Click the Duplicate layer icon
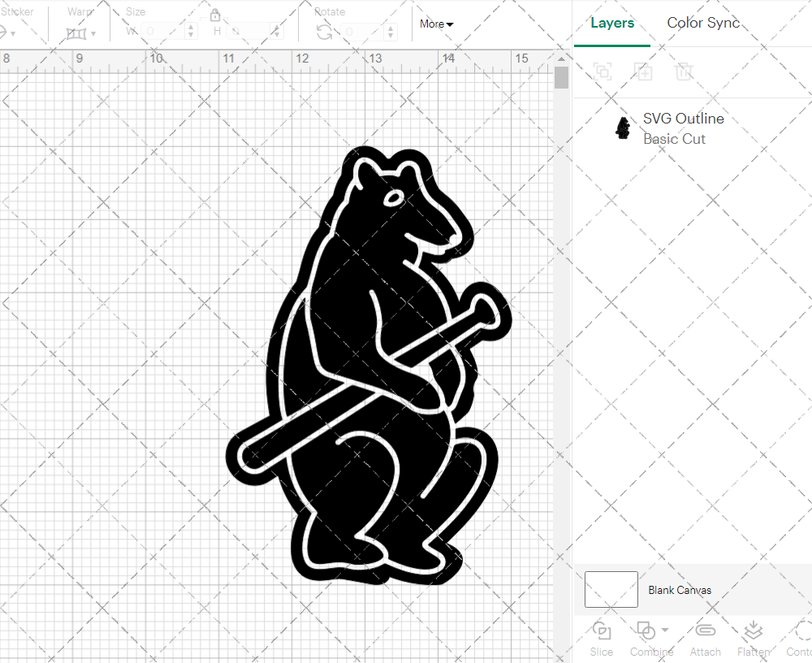This screenshot has height=663, width=812. tap(643, 71)
